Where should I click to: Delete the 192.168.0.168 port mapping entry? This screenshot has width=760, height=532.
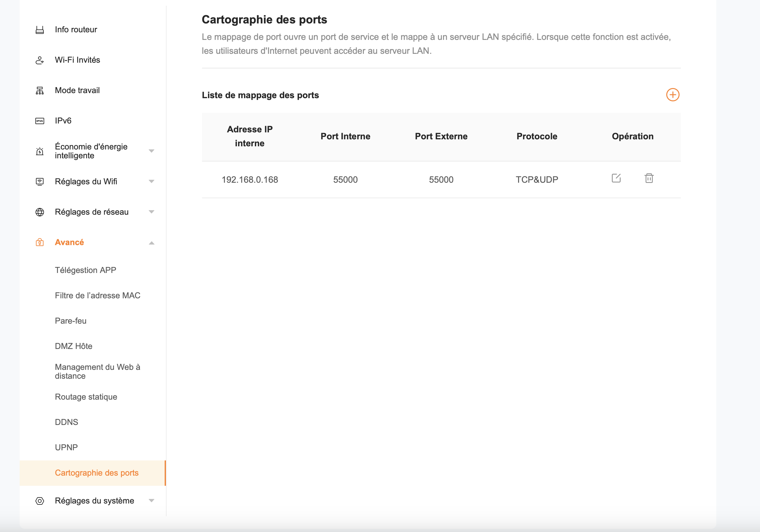[x=649, y=178]
